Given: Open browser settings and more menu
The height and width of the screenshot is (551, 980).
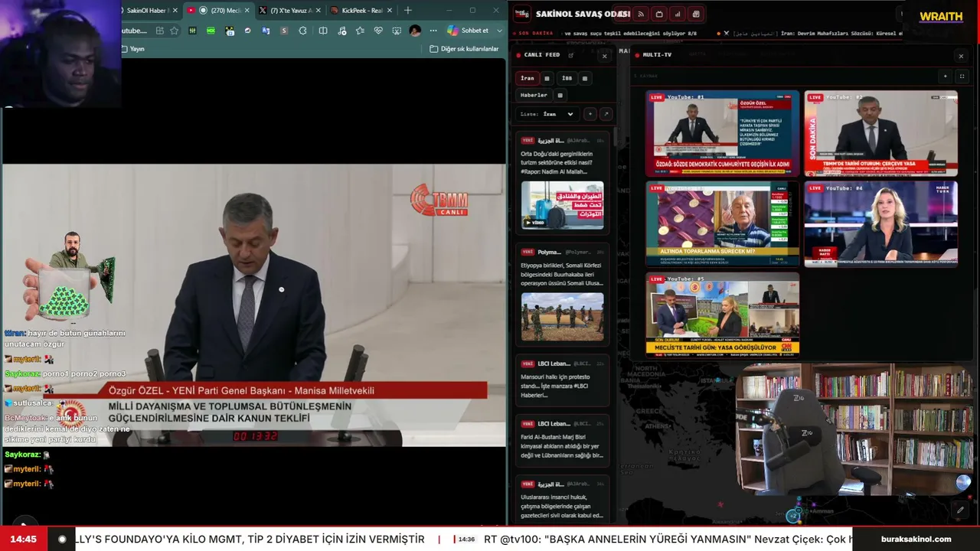Looking at the screenshot, I should 433,31.
